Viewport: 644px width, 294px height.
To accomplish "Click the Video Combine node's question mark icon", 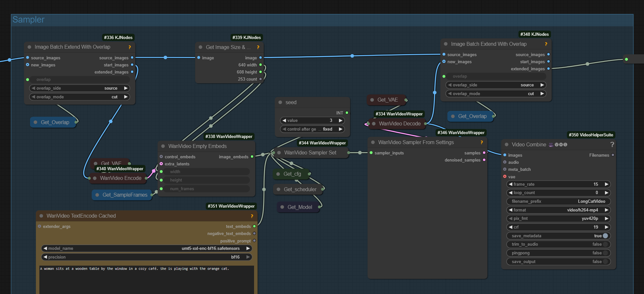I will [612, 145].
